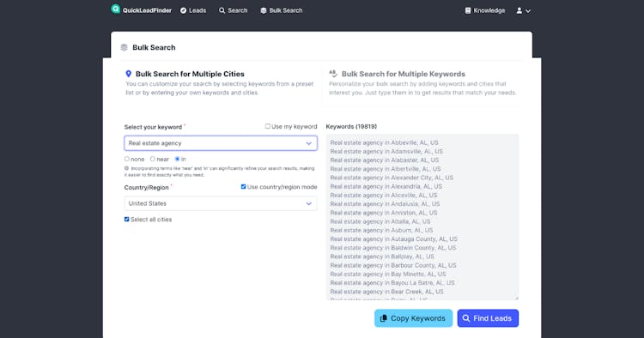The width and height of the screenshot is (644, 338).
Task: Click 'Real estate agency in Bear Creek, AL, US'
Action: (387, 292)
